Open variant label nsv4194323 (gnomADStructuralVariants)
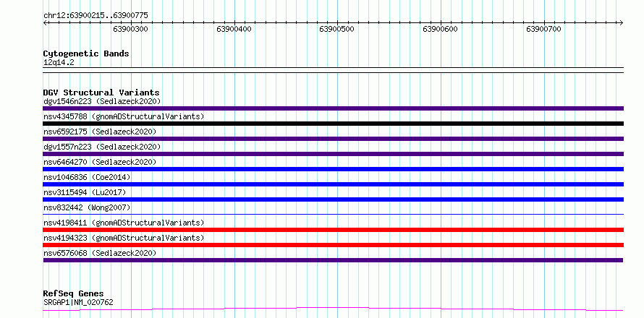The width and height of the screenshot is (644, 318). [x=124, y=238]
